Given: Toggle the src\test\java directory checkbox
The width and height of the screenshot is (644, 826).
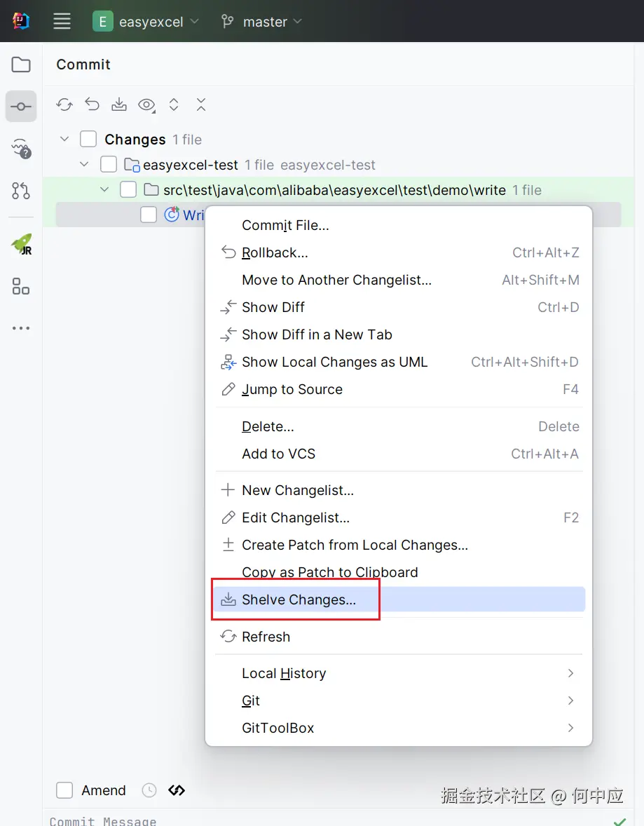Looking at the screenshot, I should click(128, 189).
